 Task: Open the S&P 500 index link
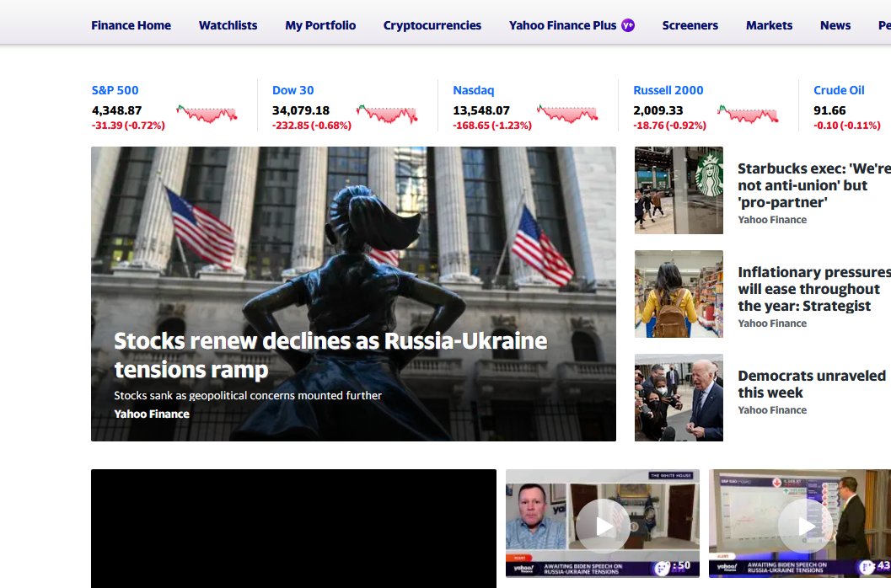tap(115, 90)
